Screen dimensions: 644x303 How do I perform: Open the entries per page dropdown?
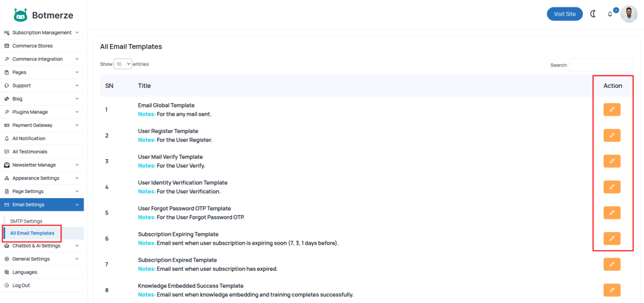(123, 64)
